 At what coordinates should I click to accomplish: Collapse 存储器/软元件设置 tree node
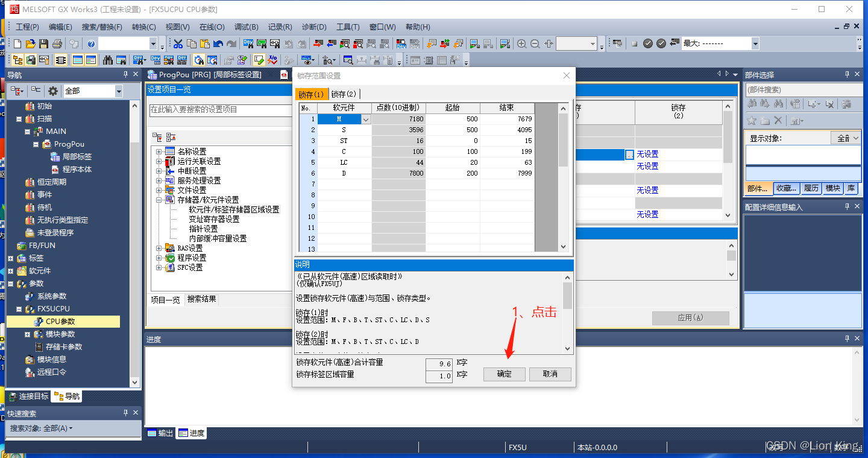[159, 200]
